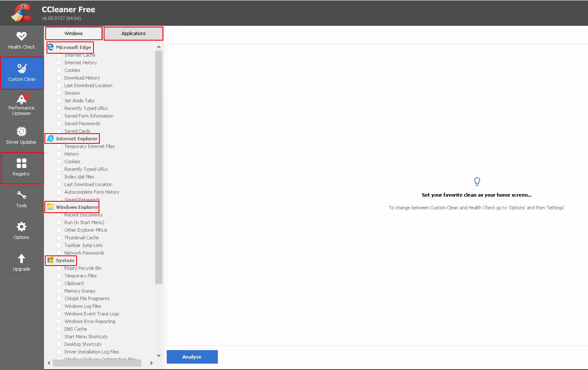Enable DNS Cache checkbox

[59, 329]
